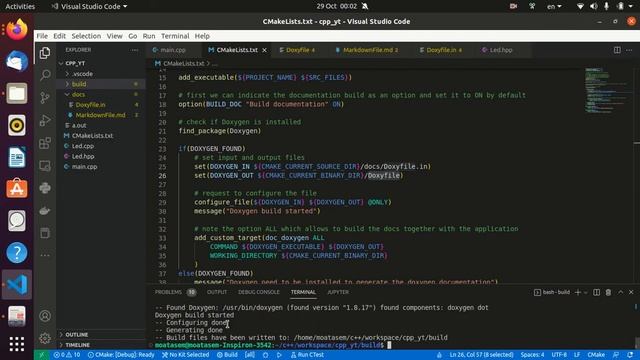This screenshot has height=360, width=640.
Task: Select the bash - build terminal entry
Action: coord(552,292)
